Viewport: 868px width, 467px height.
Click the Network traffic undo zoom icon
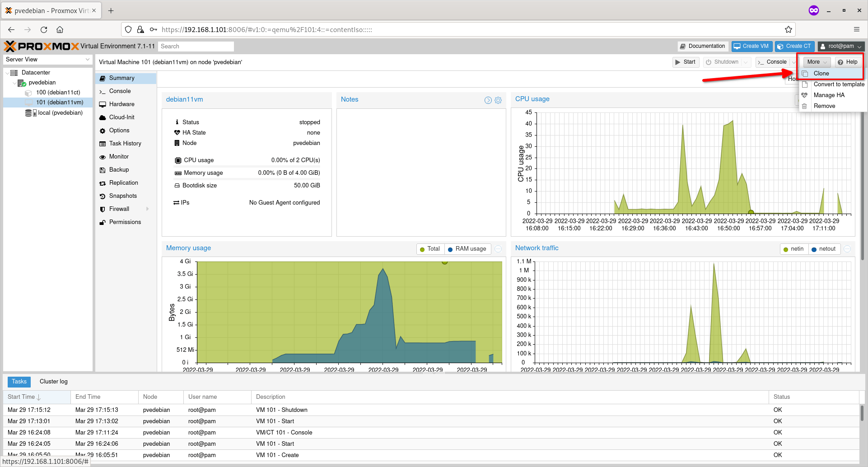point(848,249)
